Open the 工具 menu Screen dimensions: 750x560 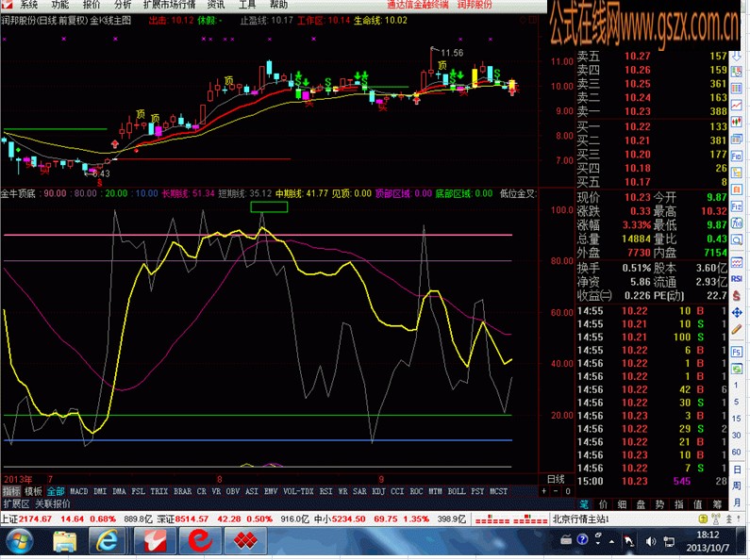click(247, 5)
